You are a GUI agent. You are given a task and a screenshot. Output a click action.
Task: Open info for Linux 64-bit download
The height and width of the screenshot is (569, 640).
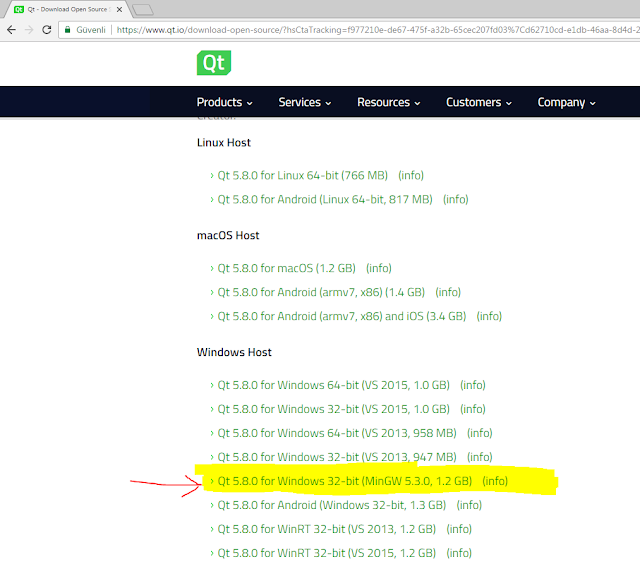(411, 176)
